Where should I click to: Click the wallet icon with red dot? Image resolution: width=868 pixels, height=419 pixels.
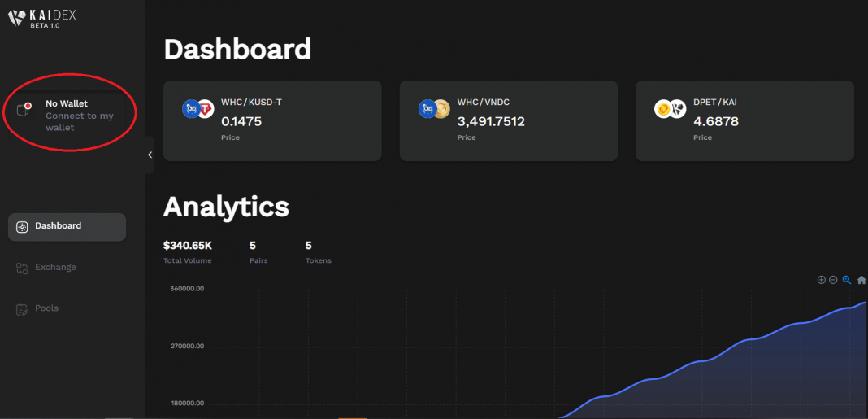24,110
